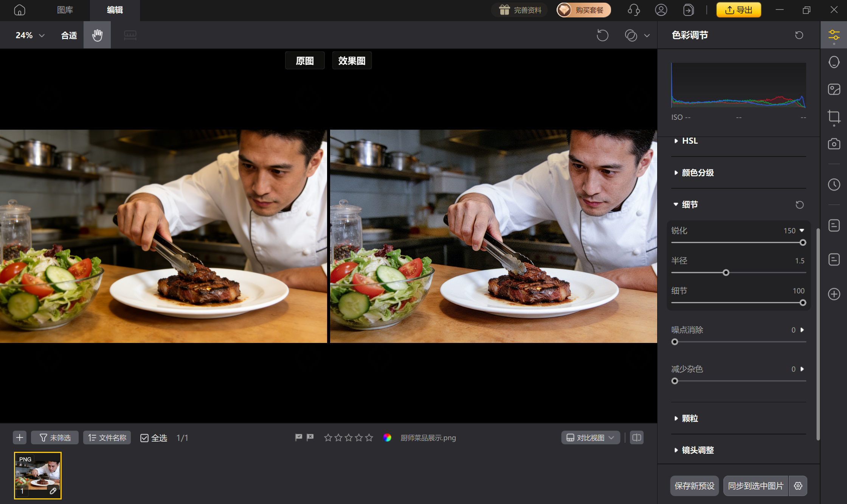847x504 pixels.
Task: Open the crop tool in sidebar
Action: (x=834, y=116)
